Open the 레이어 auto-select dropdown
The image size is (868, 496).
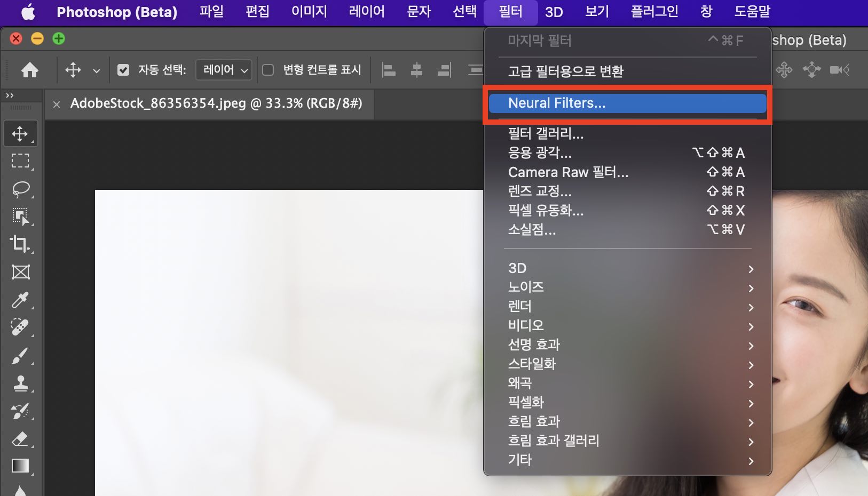(224, 70)
